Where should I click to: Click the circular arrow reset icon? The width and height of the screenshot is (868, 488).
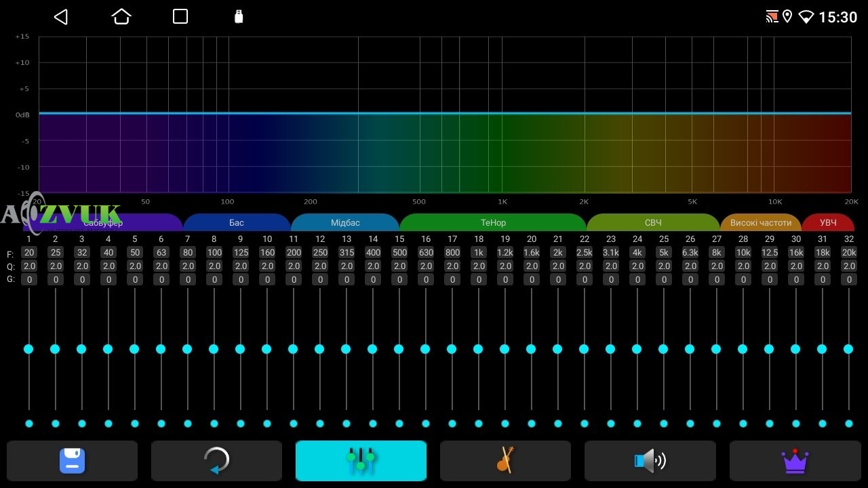(216, 461)
